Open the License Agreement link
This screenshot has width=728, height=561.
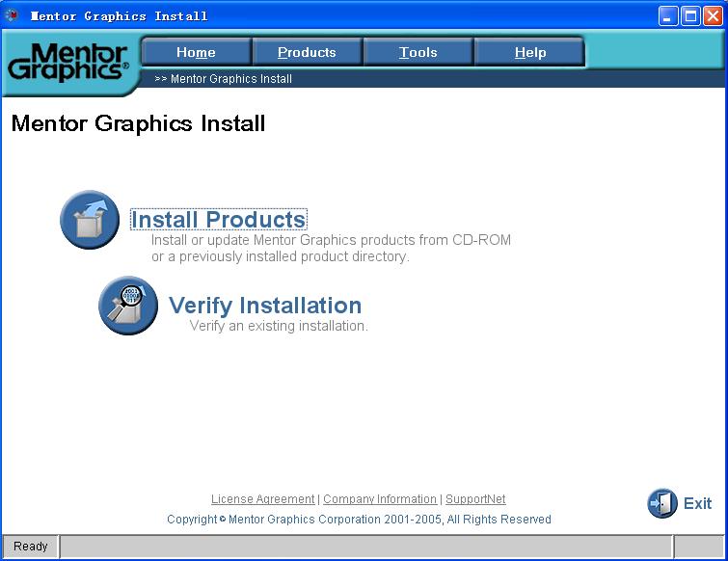(263, 498)
